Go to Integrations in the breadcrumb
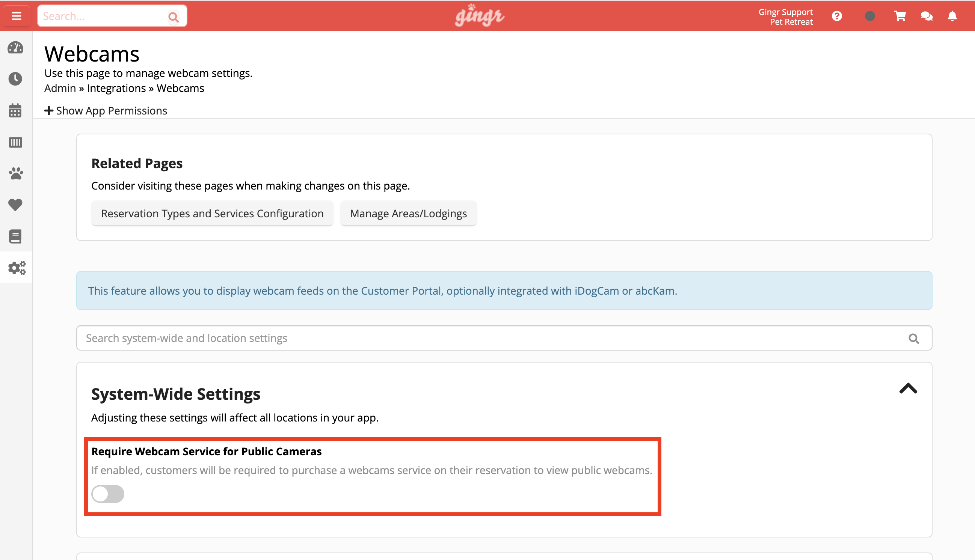 coord(116,89)
